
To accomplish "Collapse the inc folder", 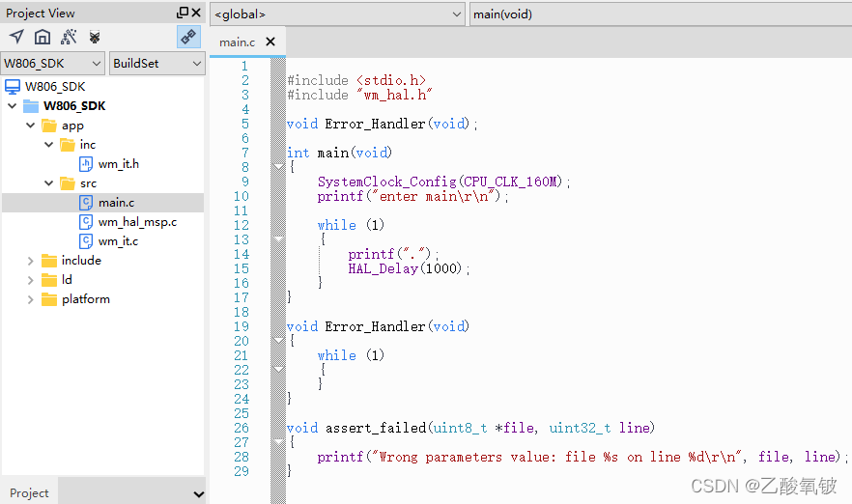I will click(49, 145).
